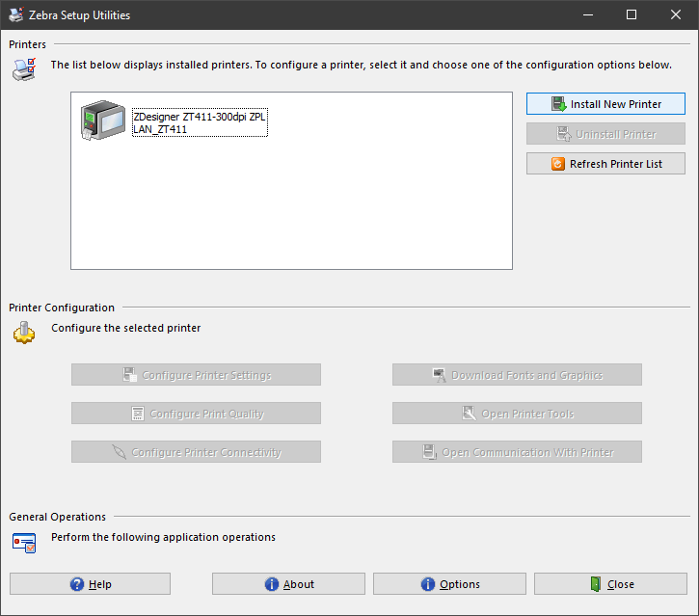699x616 pixels.
Task: Click the gear icon beside Configure the selected printer
Action: click(24, 333)
